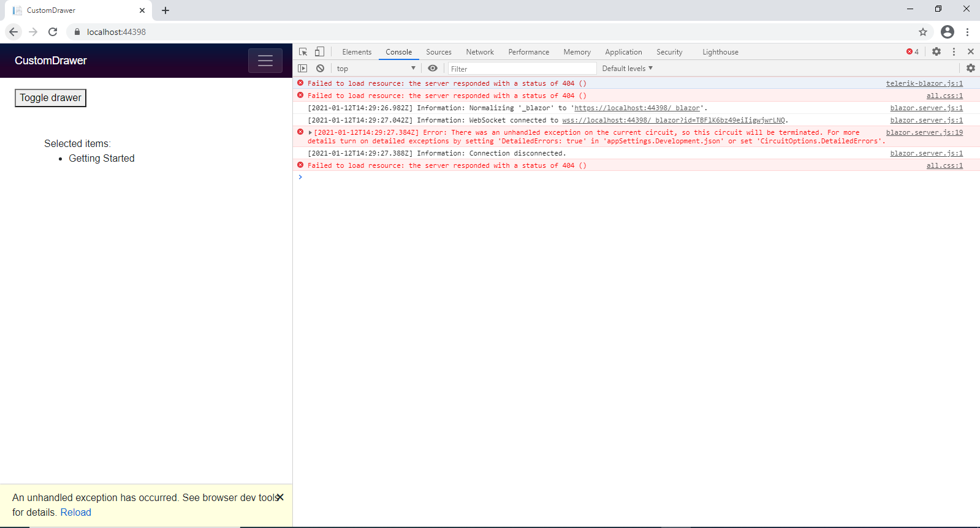Close the DevTools panel

(x=971, y=52)
